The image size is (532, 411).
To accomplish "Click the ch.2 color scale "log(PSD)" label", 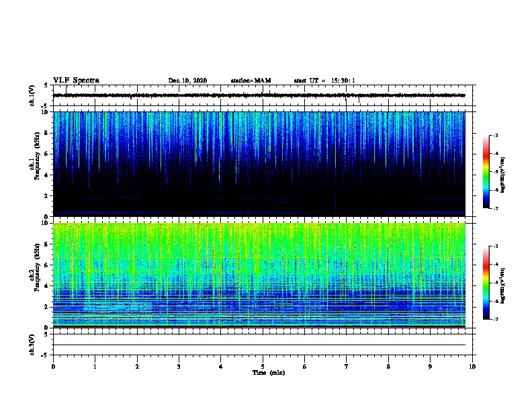I will [503, 285].
